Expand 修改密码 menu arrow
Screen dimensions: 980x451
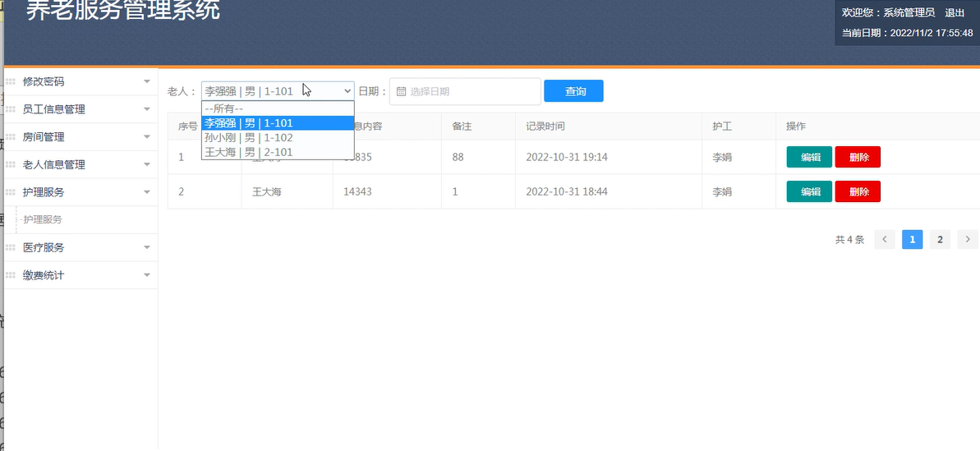click(x=147, y=82)
